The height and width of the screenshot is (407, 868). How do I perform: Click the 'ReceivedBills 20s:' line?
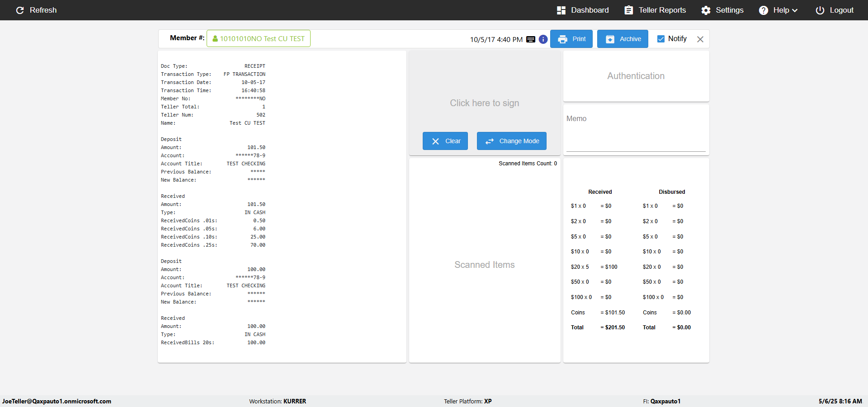click(x=213, y=342)
